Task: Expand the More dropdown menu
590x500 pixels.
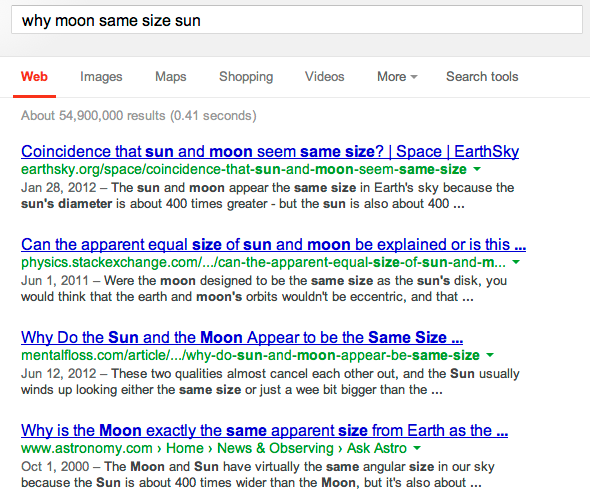Action: pyautogui.click(x=397, y=76)
